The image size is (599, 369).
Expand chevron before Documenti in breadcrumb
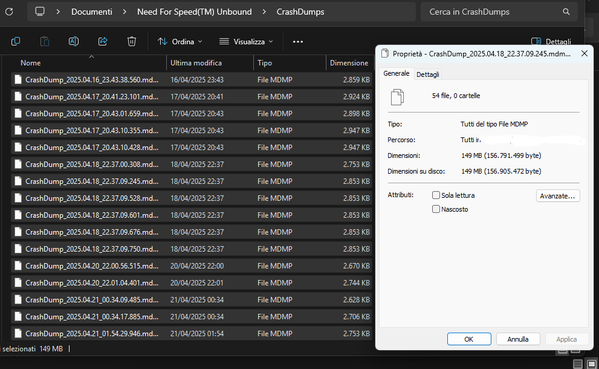pos(58,12)
